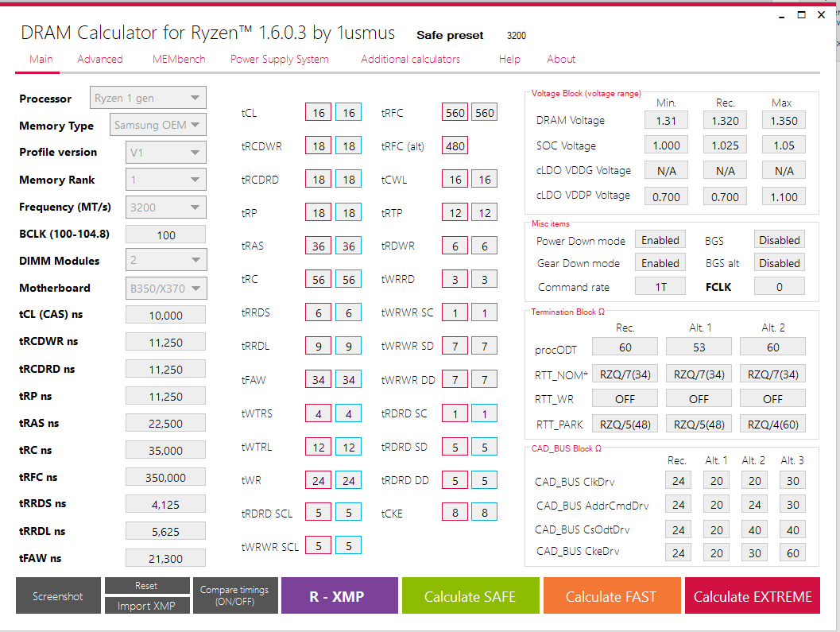
Task: Click procODT Alt. 1 value 53
Action: point(699,347)
